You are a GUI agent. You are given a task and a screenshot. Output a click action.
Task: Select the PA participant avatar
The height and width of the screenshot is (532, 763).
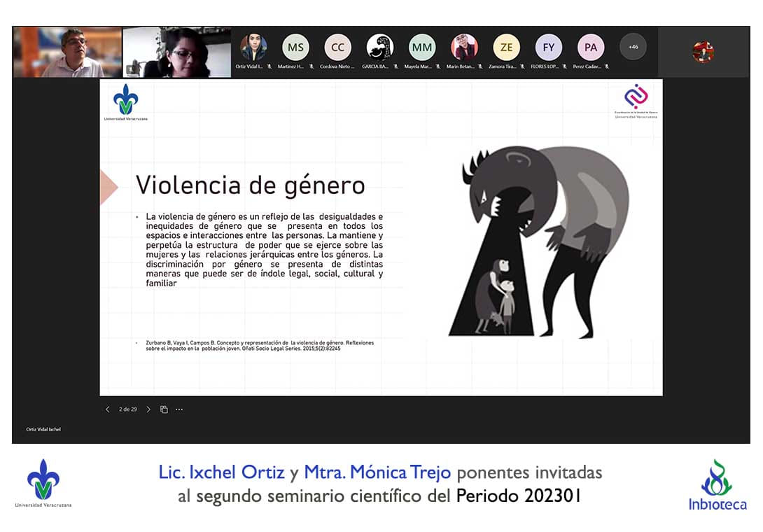590,48
